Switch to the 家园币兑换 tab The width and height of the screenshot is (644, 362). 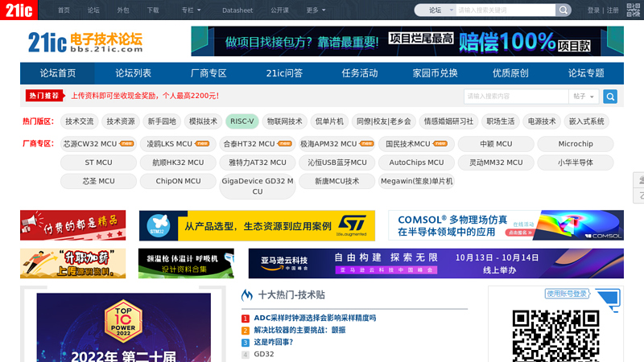click(435, 73)
